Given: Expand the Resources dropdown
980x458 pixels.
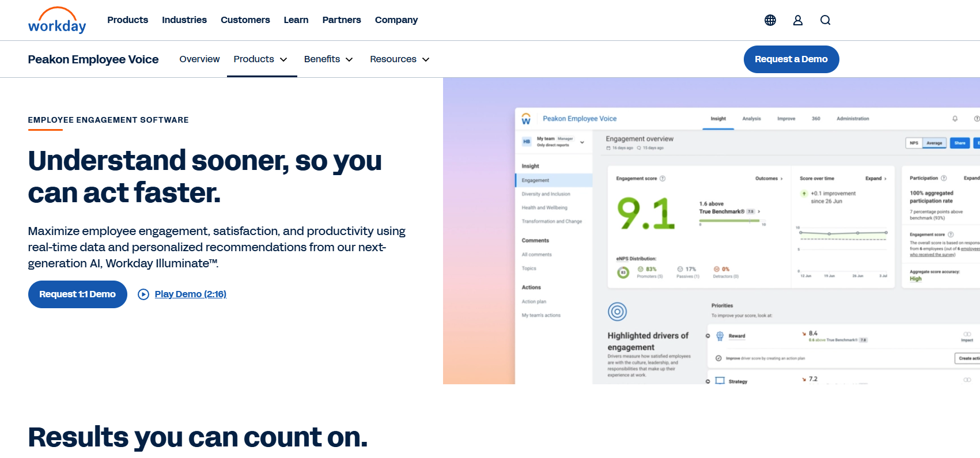Looking at the screenshot, I should (x=400, y=59).
